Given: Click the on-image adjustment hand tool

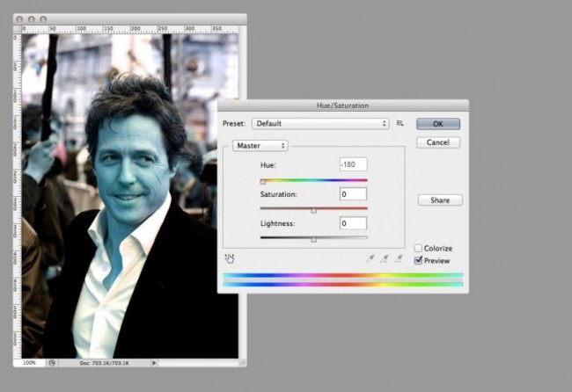Looking at the screenshot, I should click(230, 258).
